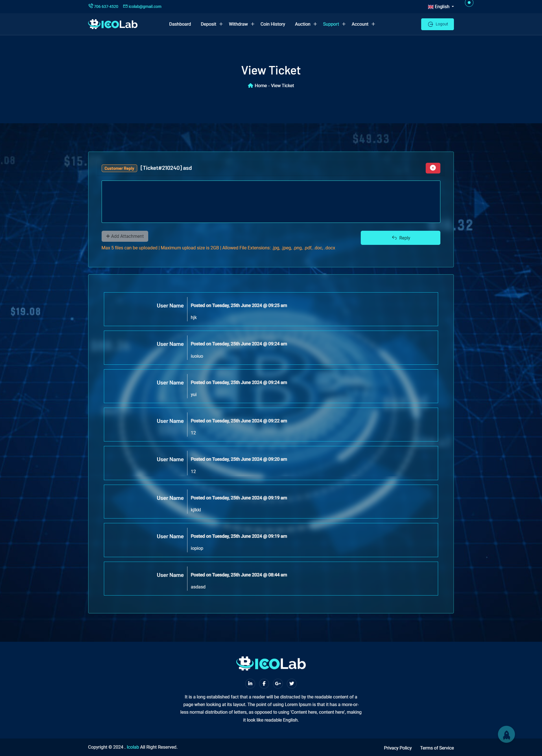Open the Google Plus social icon
The image size is (542, 756).
point(277,684)
